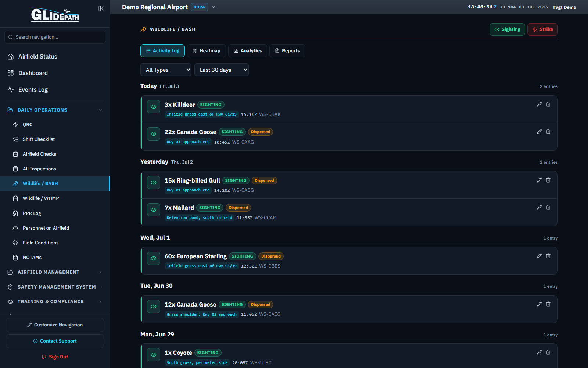The image size is (588, 368).
Task: Click the eye icon for 15x Ring-billed Gull
Action: click(x=154, y=183)
